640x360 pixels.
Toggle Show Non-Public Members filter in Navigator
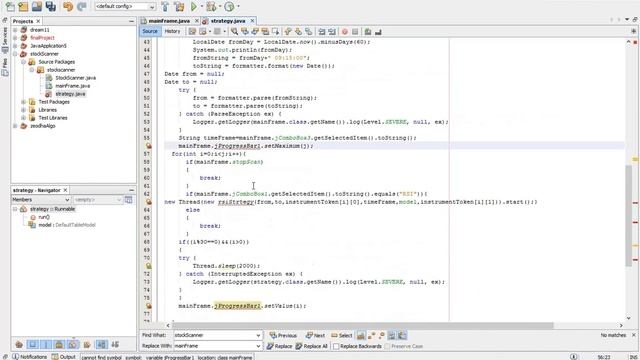(x=59, y=344)
